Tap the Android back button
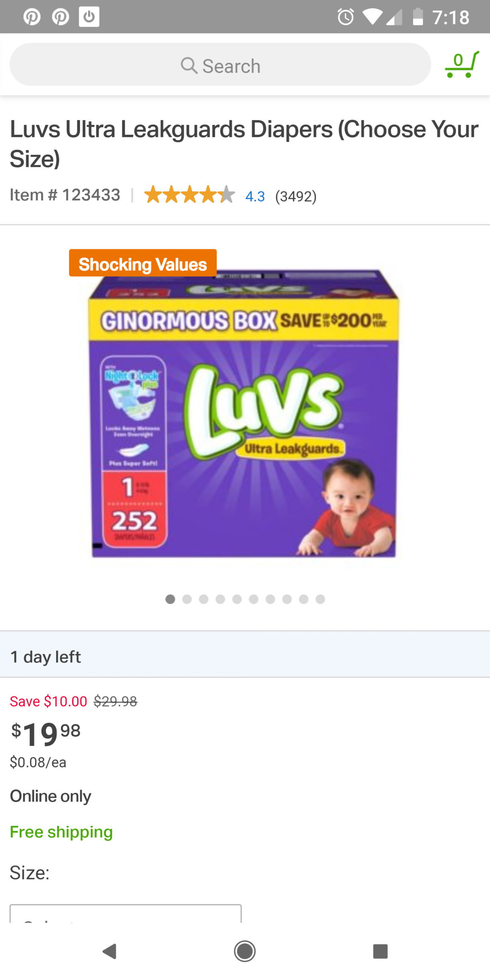 [x=109, y=951]
